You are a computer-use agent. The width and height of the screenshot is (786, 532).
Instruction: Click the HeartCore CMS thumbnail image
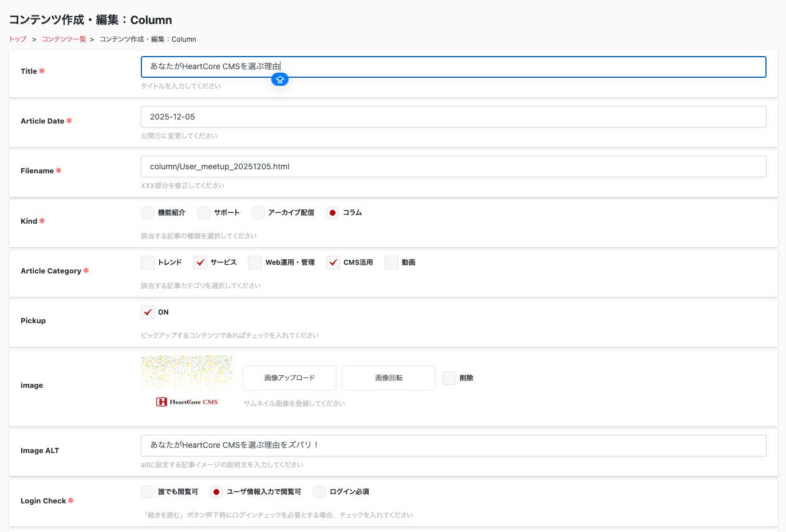pos(187,382)
